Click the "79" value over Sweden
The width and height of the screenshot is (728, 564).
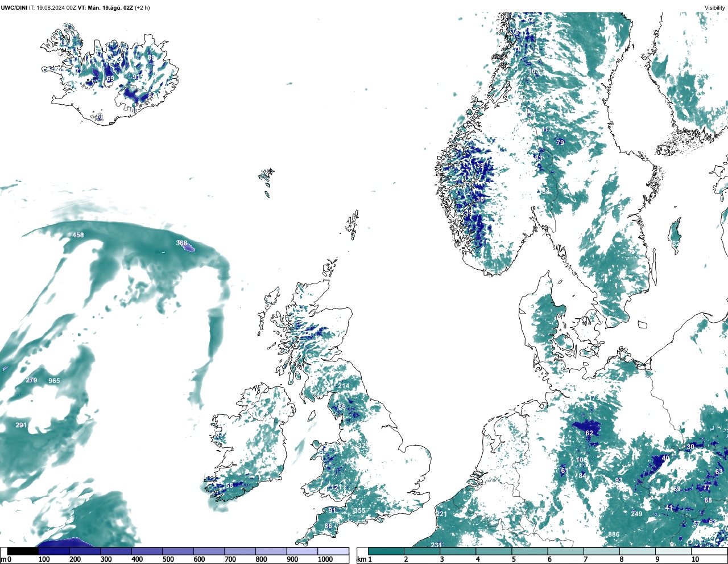pyautogui.click(x=560, y=143)
